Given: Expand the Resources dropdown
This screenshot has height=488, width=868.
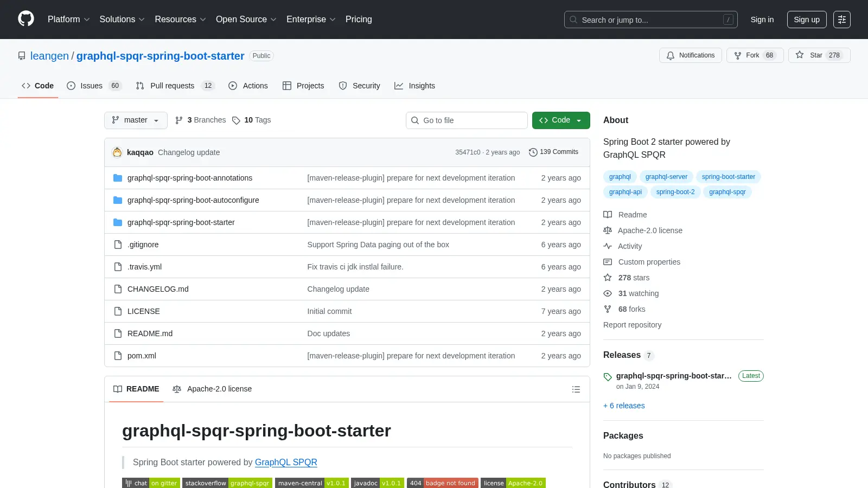Looking at the screenshot, I should (180, 20).
